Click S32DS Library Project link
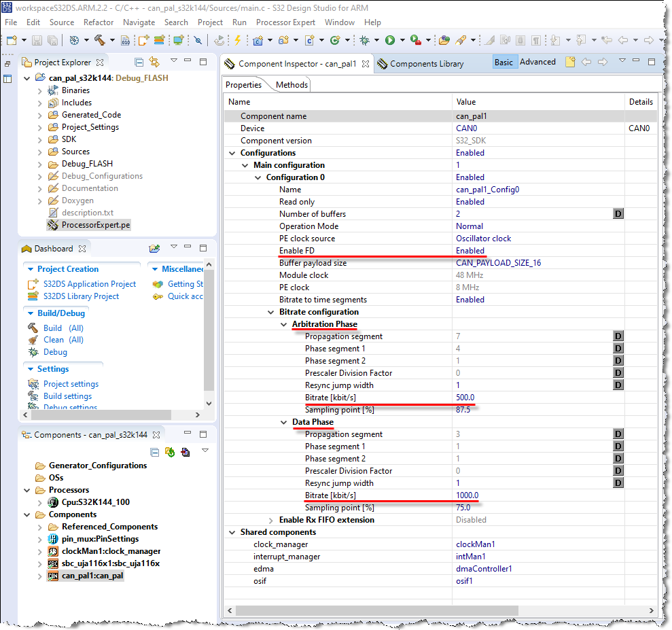672x630 pixels. [81, 296]
